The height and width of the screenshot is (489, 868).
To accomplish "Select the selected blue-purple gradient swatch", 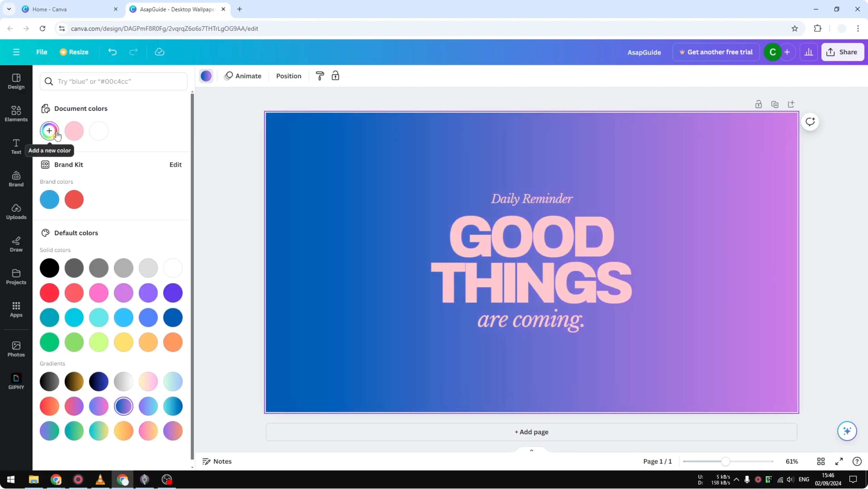I will [123, 406].
